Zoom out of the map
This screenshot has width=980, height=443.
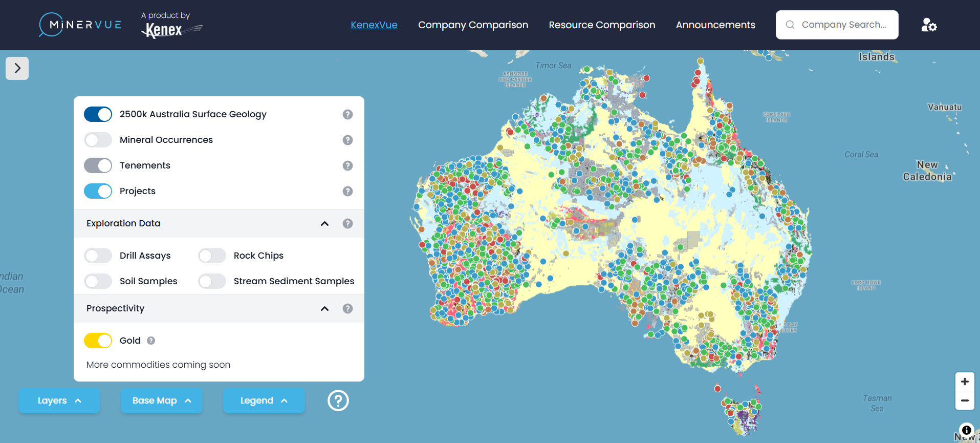(964, 400)
